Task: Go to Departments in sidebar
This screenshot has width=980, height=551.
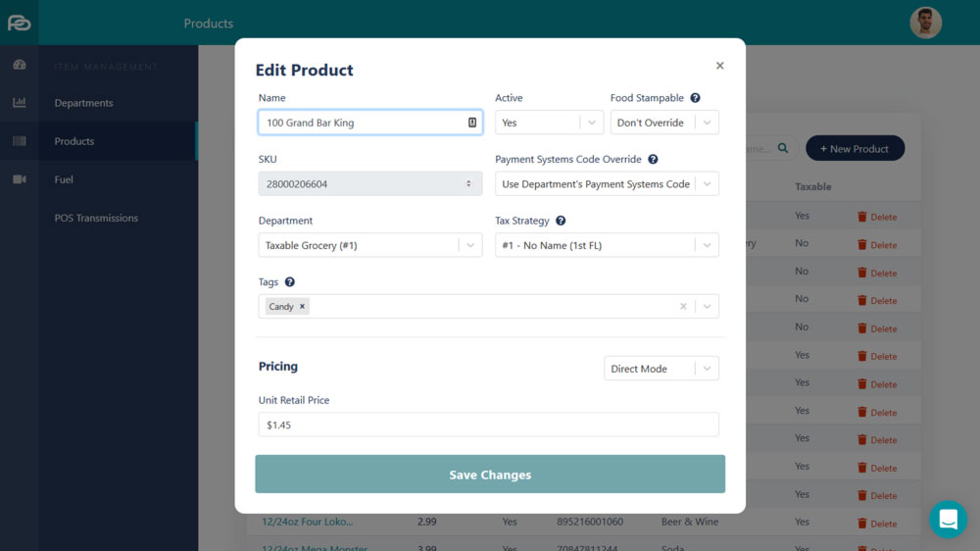Action: [x=83, y=103]
